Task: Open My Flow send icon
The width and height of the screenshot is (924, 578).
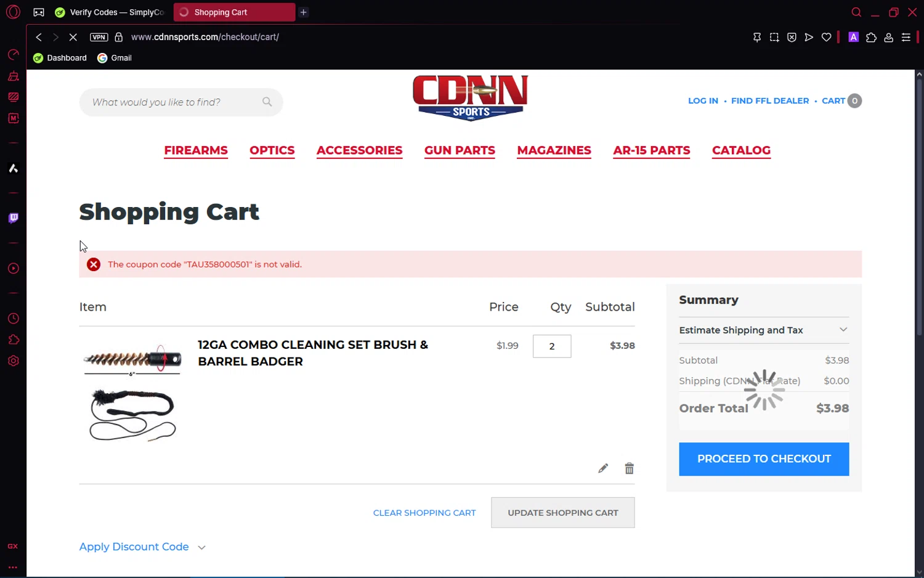Action: (x=809, y=37)
